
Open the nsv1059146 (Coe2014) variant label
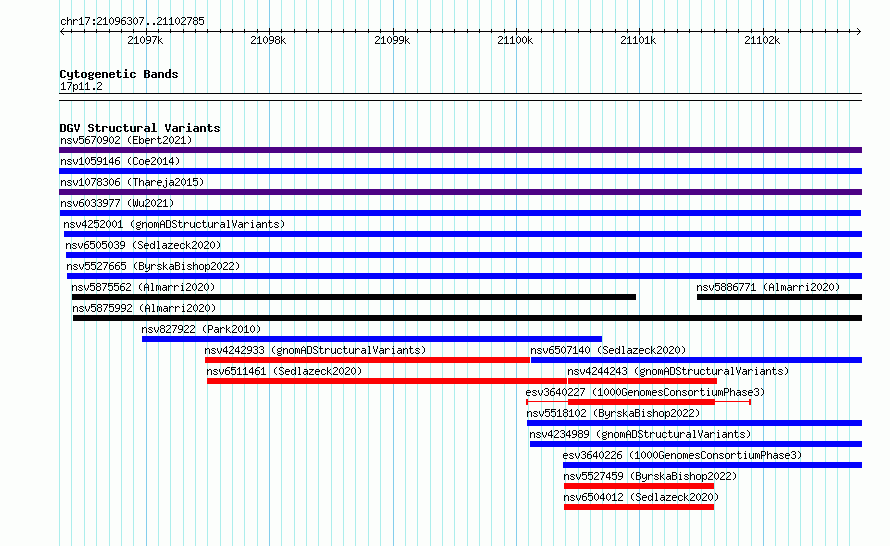tap(120, 161)
